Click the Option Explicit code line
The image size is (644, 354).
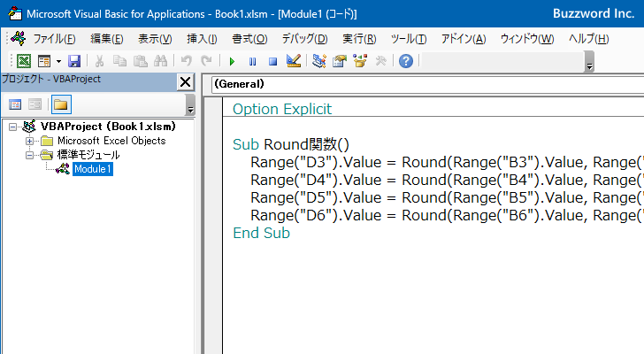(282, 109)
